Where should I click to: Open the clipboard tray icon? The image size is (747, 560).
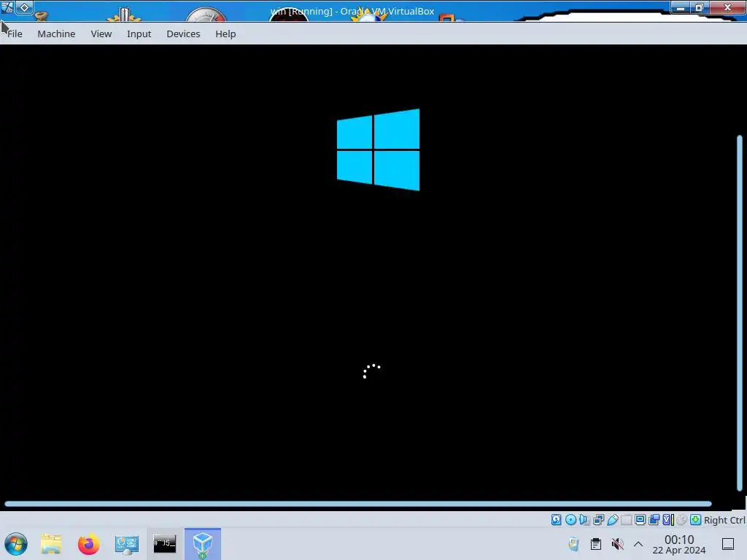click(595, 544)
